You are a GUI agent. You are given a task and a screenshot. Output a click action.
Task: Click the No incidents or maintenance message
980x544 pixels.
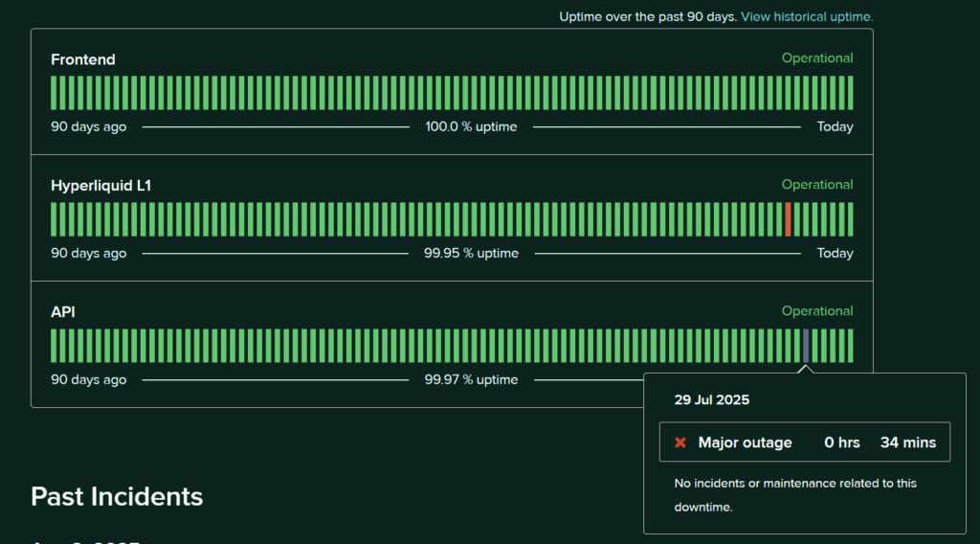(795, 495)
